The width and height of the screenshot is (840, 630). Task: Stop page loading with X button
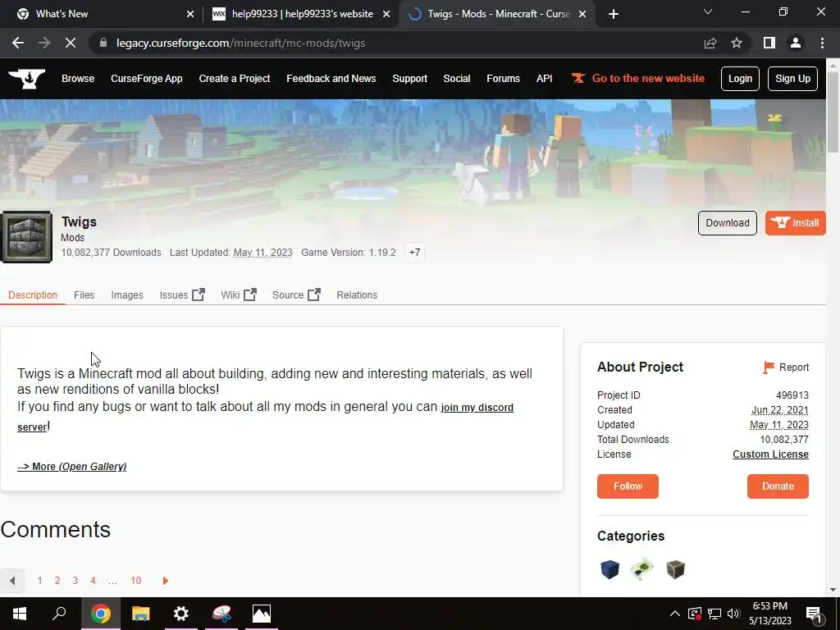pyautogui.click(x=71, y=43)
